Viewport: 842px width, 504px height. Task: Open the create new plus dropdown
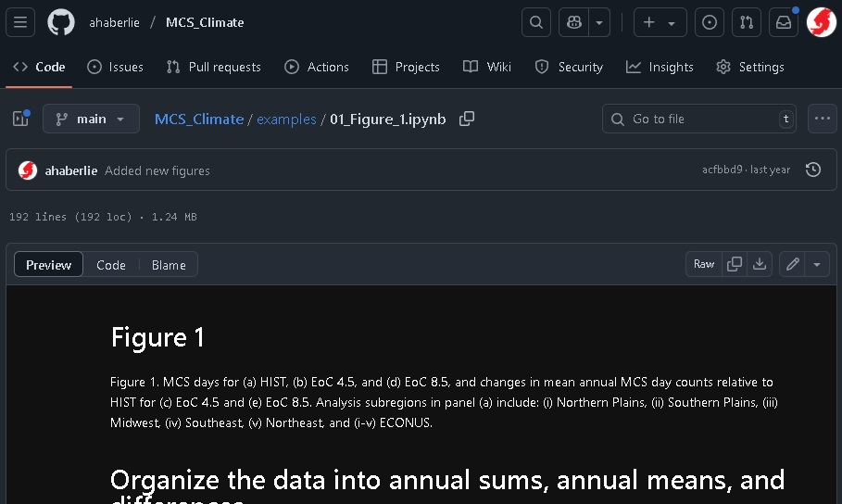tap(660, 22)
